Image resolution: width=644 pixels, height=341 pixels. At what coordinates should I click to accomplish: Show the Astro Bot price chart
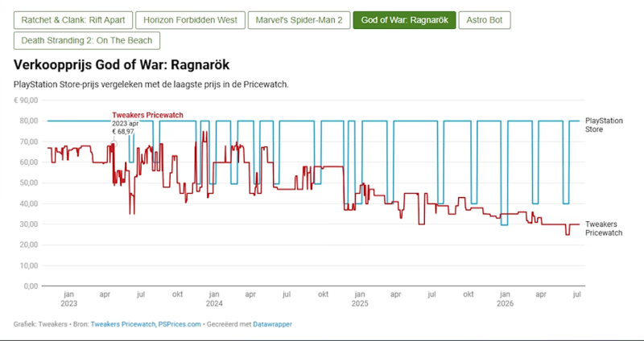pyautogui.click(x=485, y=20)
